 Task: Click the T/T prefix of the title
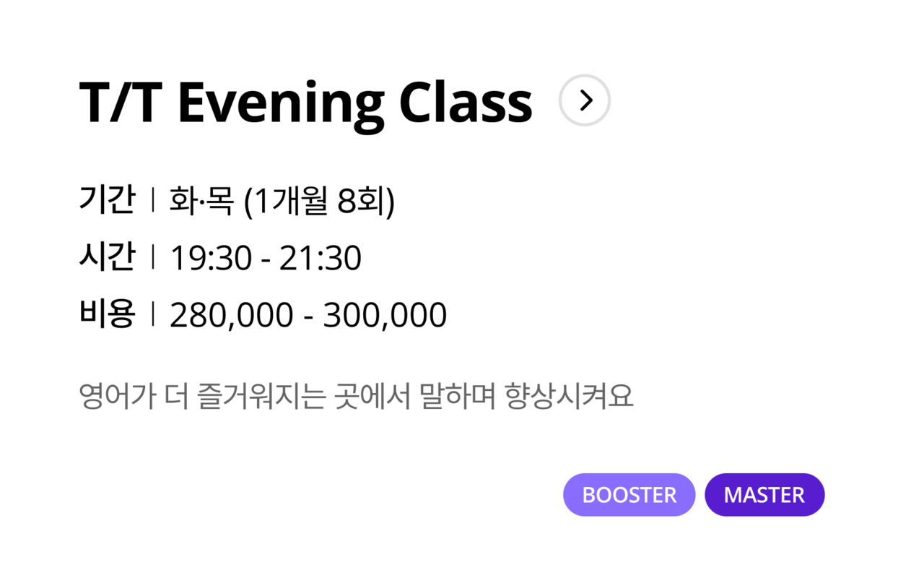point(121,102)
